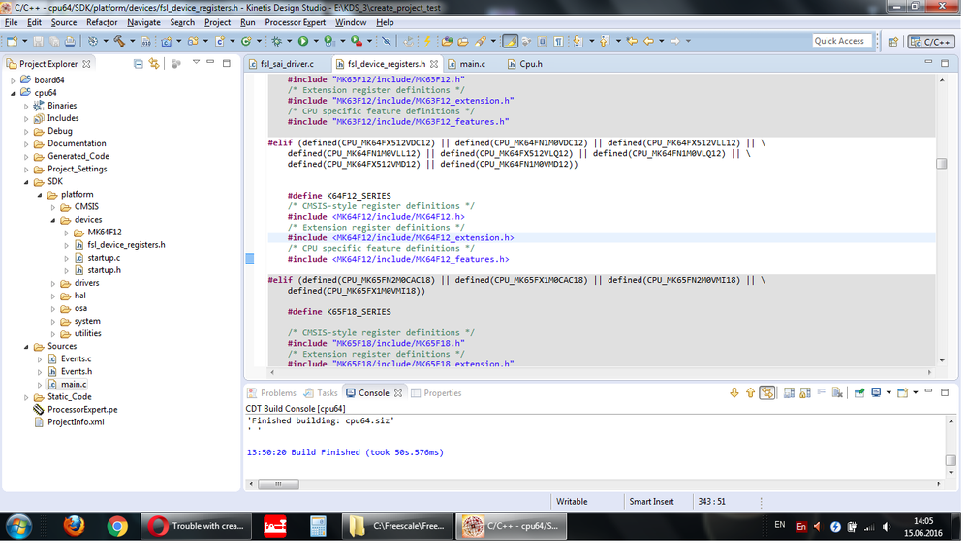Collapse the cpu64 project node
This screenshot has width=968, height=560.
pyautogui.click(x=13, y=93)
